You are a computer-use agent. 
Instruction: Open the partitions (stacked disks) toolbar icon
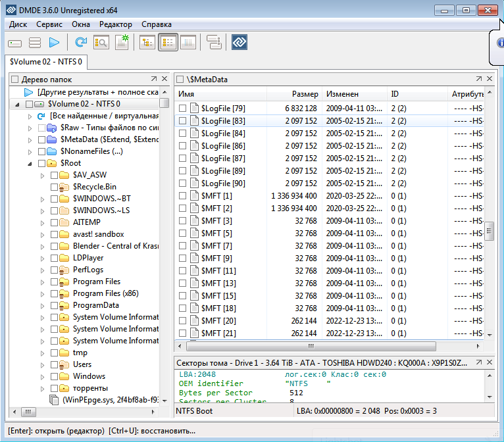34,43
